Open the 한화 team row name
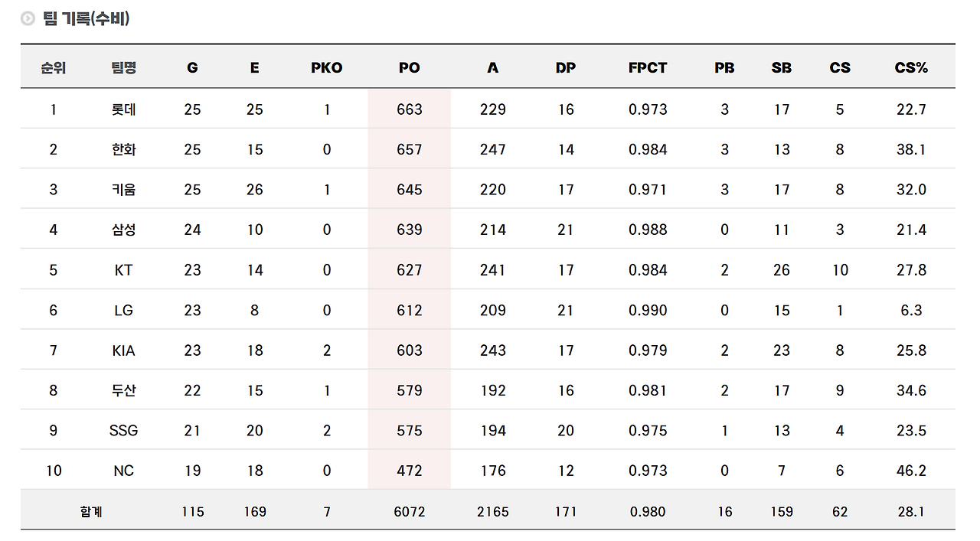 point(123,149)
